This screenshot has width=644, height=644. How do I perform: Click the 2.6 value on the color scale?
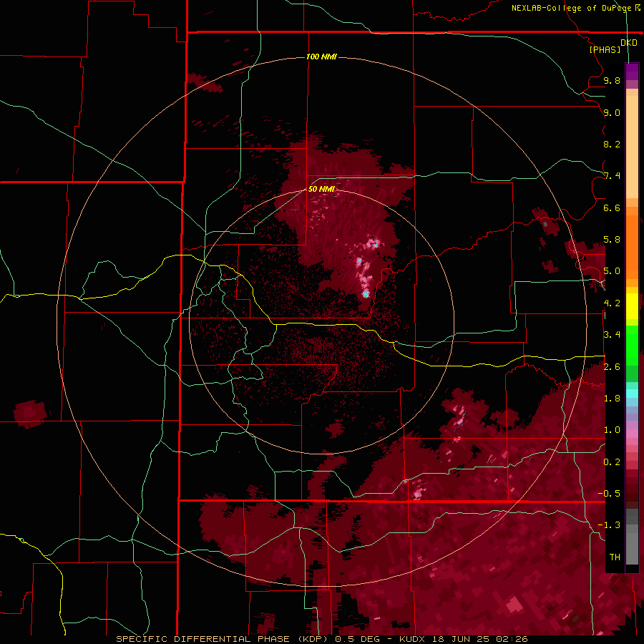[612, 367]
